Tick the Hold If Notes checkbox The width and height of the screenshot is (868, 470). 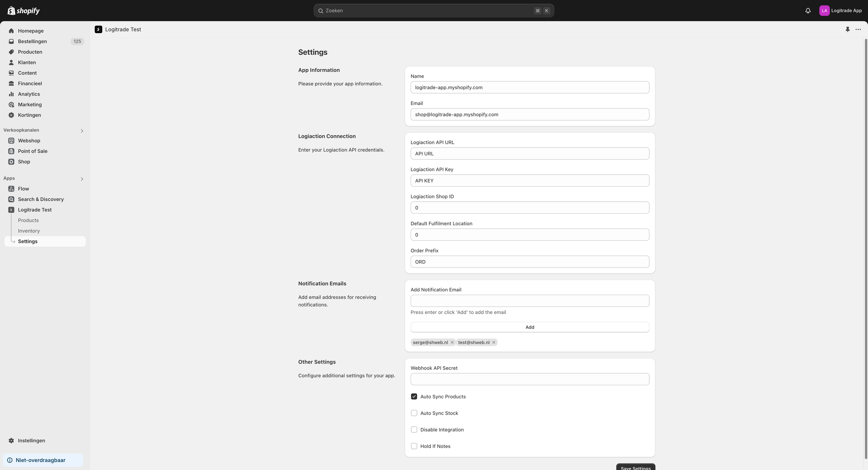414,446
